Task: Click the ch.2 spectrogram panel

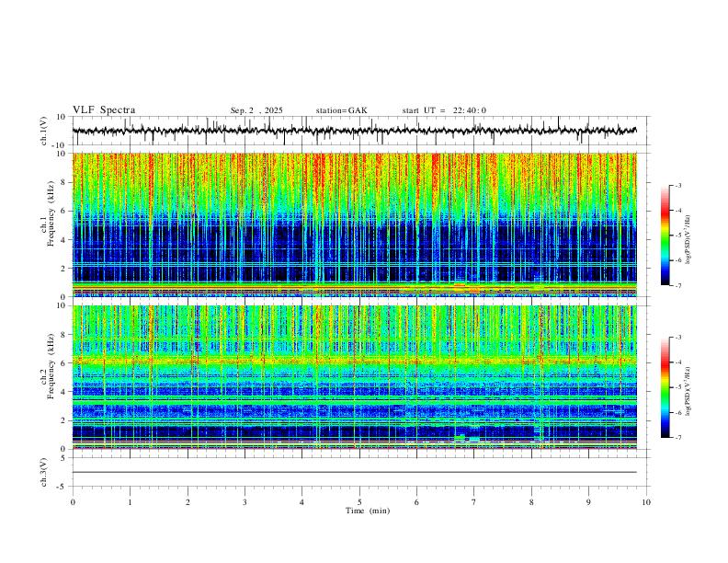Action: [354, 377]
